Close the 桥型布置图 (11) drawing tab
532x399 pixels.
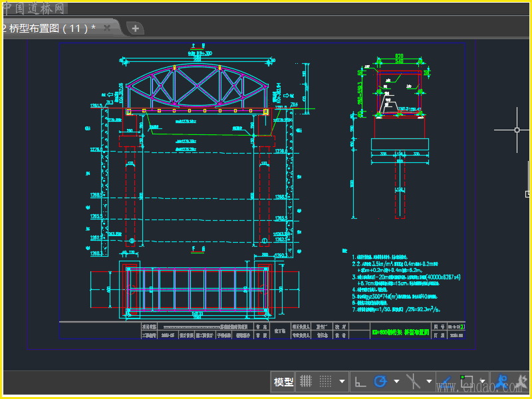click(106, 27)
